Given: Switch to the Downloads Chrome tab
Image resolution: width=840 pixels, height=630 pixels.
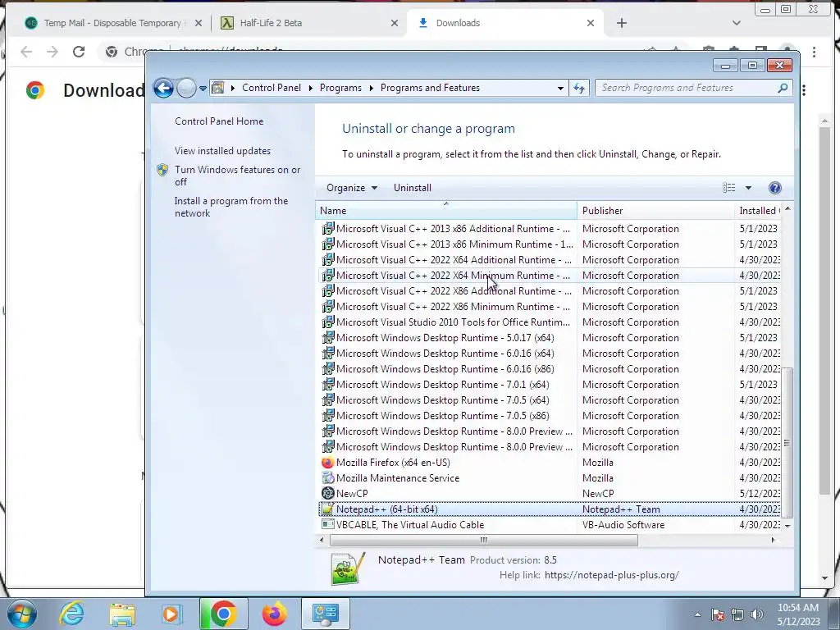Looking at the screenshot, I should [x=505, y=23].
